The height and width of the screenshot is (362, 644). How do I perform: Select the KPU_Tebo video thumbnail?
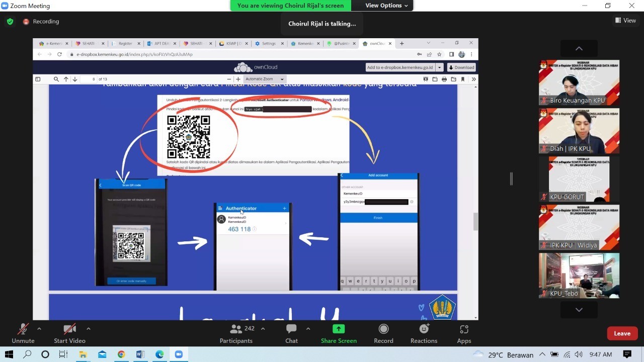click(579, 276)
